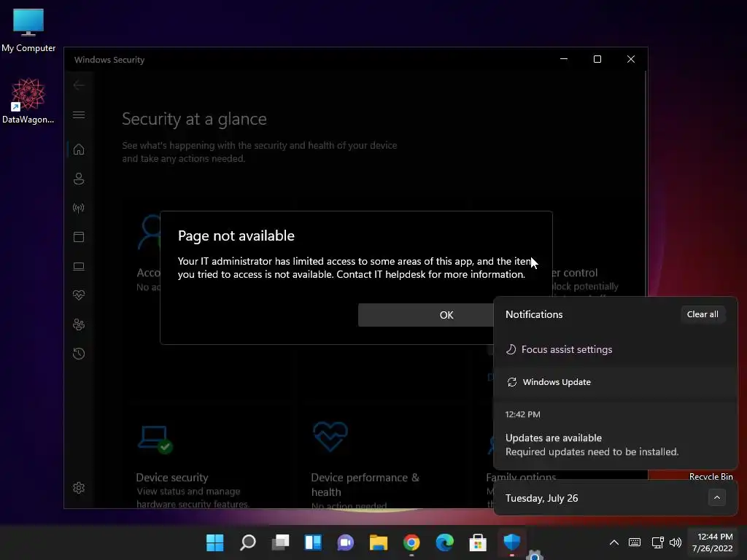Select the Home icon in Windows Security sidebar
747x560 pixels.
click(79, 149)
